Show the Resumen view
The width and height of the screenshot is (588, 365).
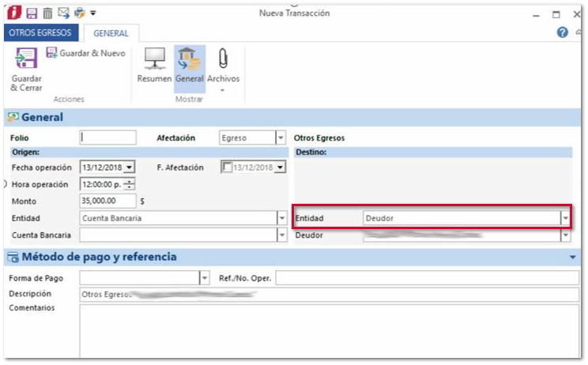point(154,66)
